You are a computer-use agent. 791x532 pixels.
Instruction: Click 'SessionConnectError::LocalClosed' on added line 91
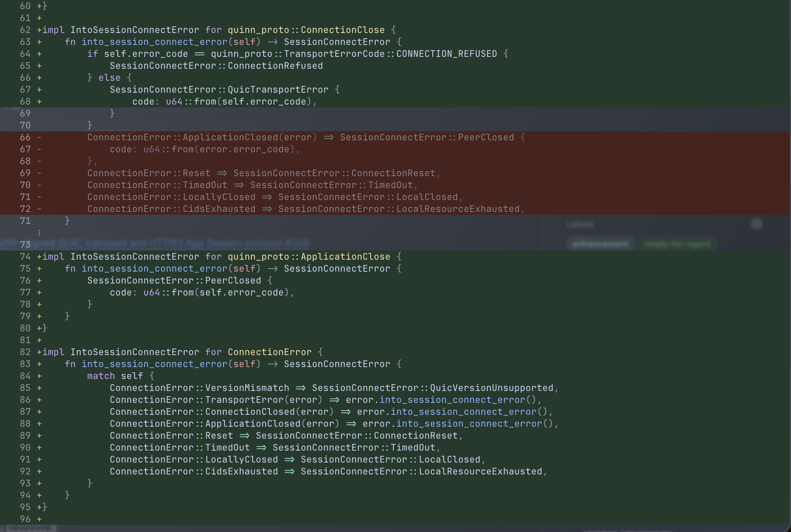[x=390, y=459]
